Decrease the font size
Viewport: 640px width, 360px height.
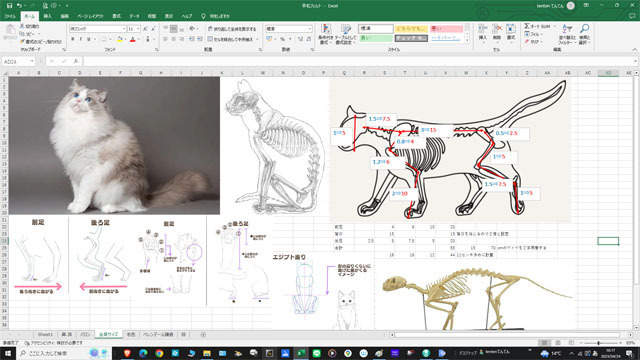point(153,29)
